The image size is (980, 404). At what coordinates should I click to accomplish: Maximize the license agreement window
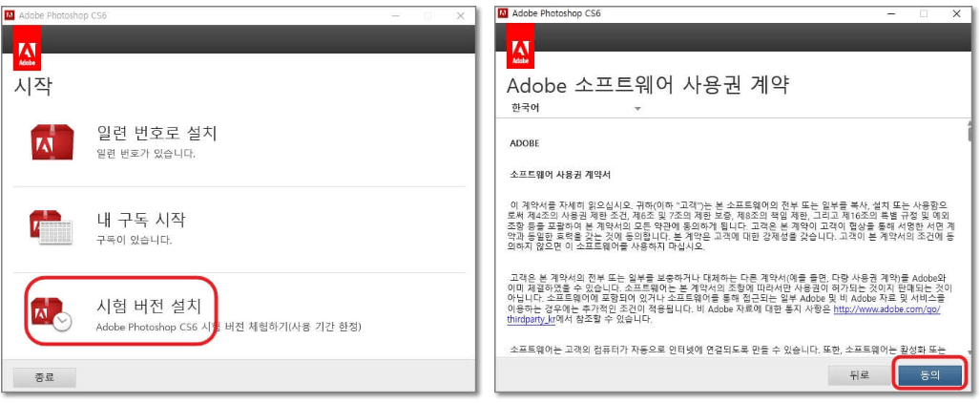pos(923,13)
